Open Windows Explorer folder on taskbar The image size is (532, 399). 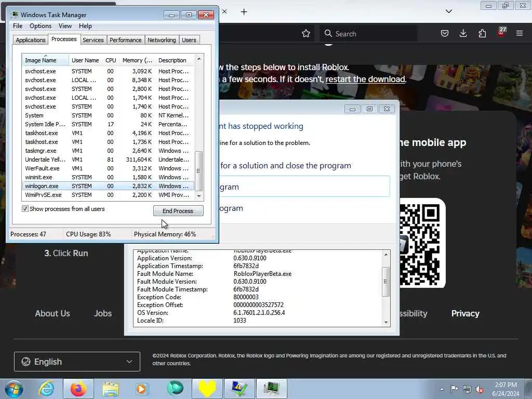tap(111, 389)
